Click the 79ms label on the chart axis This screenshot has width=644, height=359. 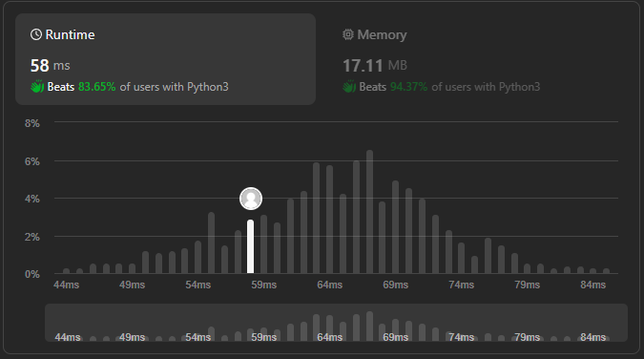click(x=528, y=285)
